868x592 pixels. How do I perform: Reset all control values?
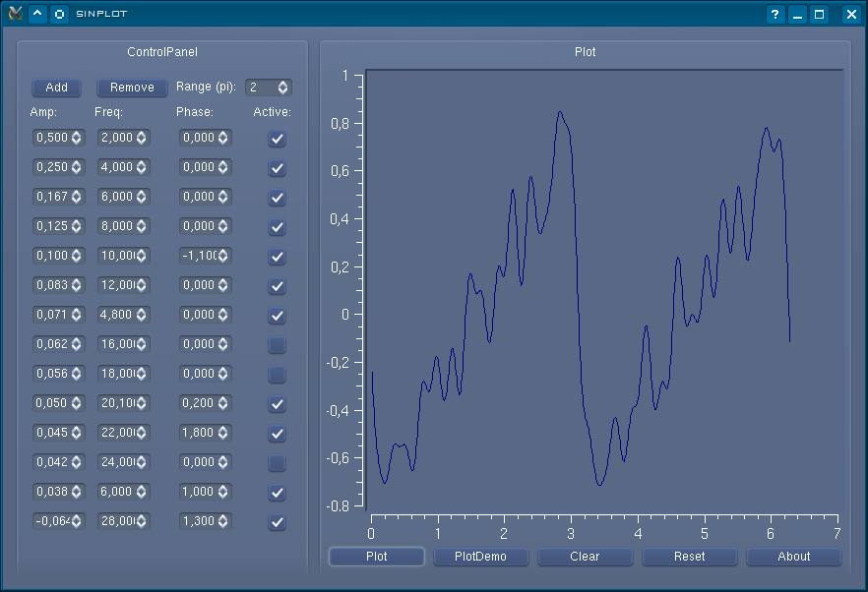coord(689,556)
